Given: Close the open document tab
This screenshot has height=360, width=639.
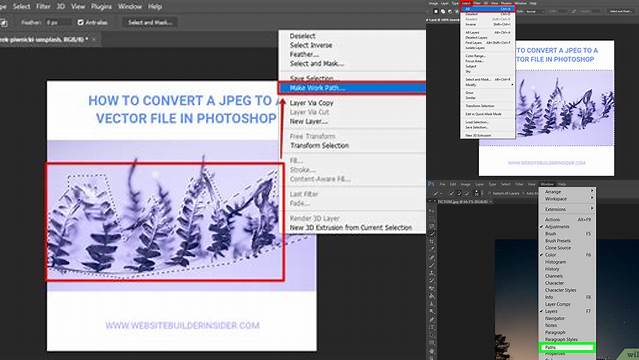Looking at the screenshot, I should 94,40.
